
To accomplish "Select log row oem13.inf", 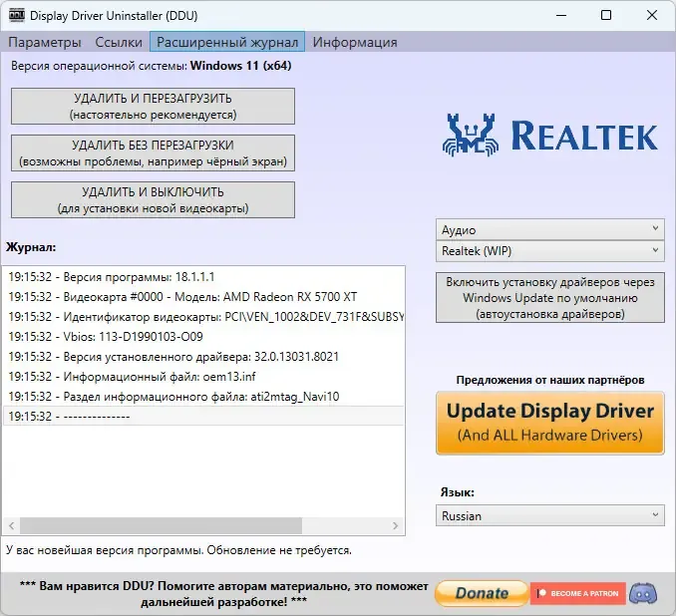I will (x=203, y=377).
